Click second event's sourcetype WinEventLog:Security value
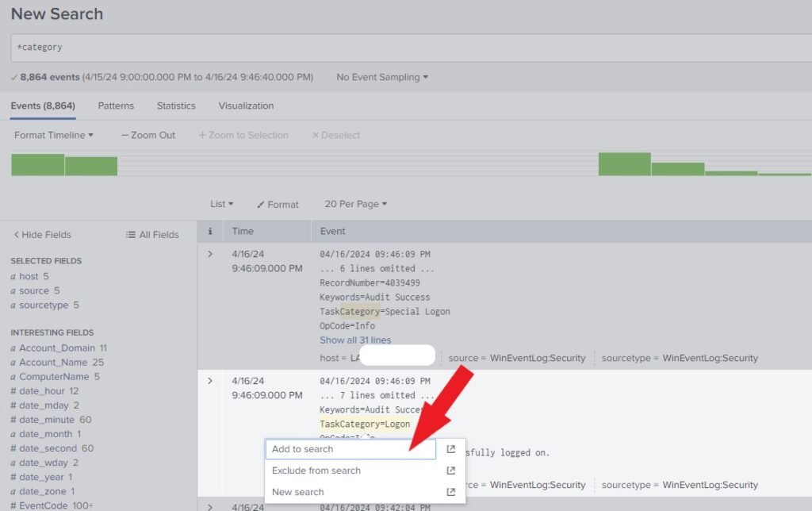 point(710,485)
